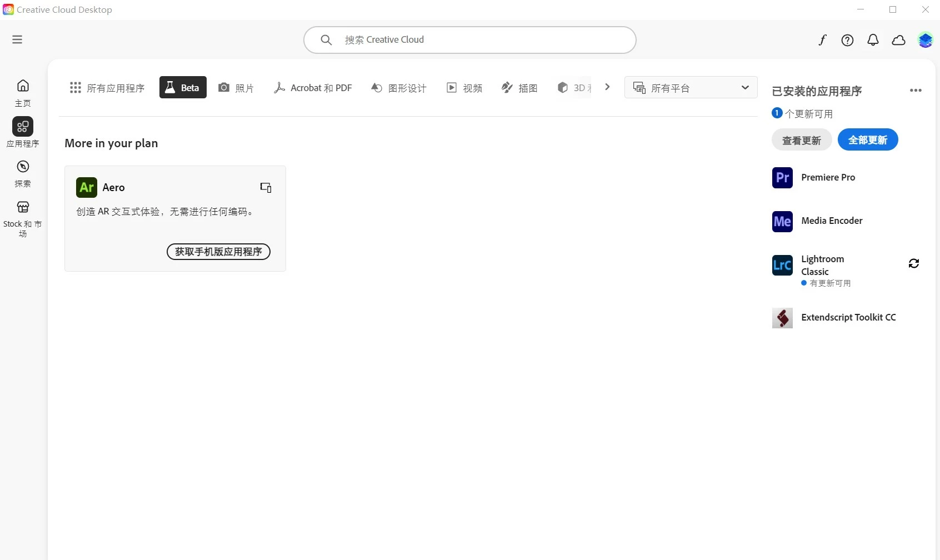Click Media Encoder app name
This screenshot has width=940, height=560.
(x=832, y=221)
